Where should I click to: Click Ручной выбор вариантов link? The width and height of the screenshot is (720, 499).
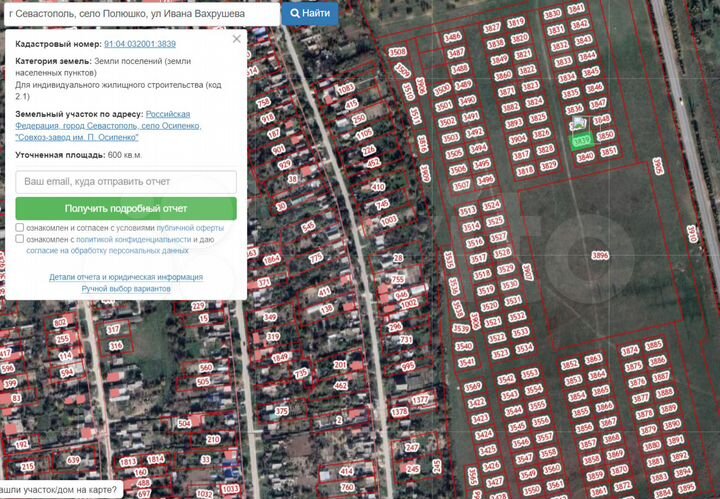(126, 288)
